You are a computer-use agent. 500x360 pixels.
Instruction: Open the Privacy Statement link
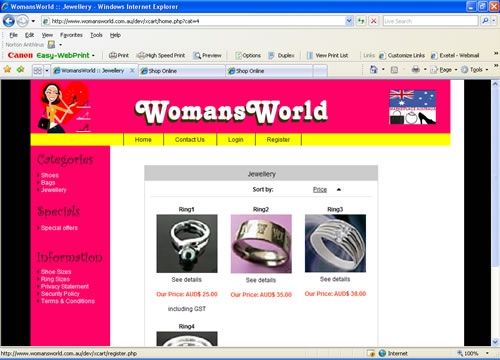click(65, 287)
